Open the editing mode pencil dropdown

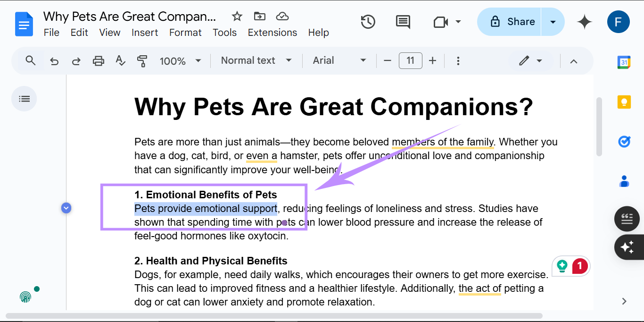point(531,61)
